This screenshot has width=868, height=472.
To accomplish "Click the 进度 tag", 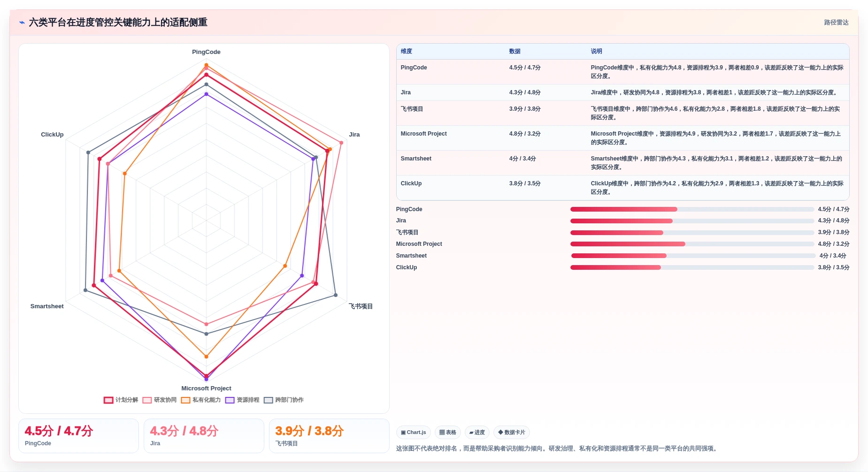I will (477, 433).
